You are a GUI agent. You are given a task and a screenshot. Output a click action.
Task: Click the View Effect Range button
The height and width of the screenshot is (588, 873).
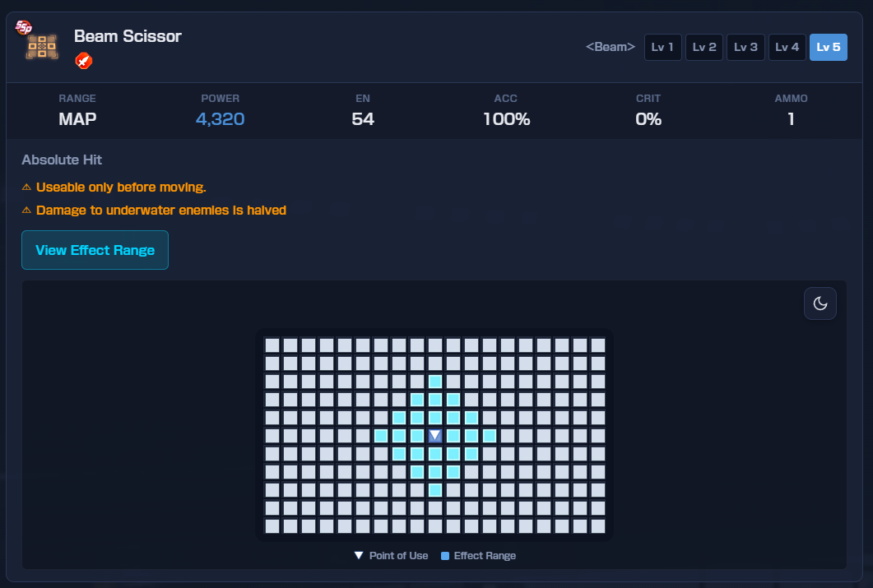tap(95, 250)
